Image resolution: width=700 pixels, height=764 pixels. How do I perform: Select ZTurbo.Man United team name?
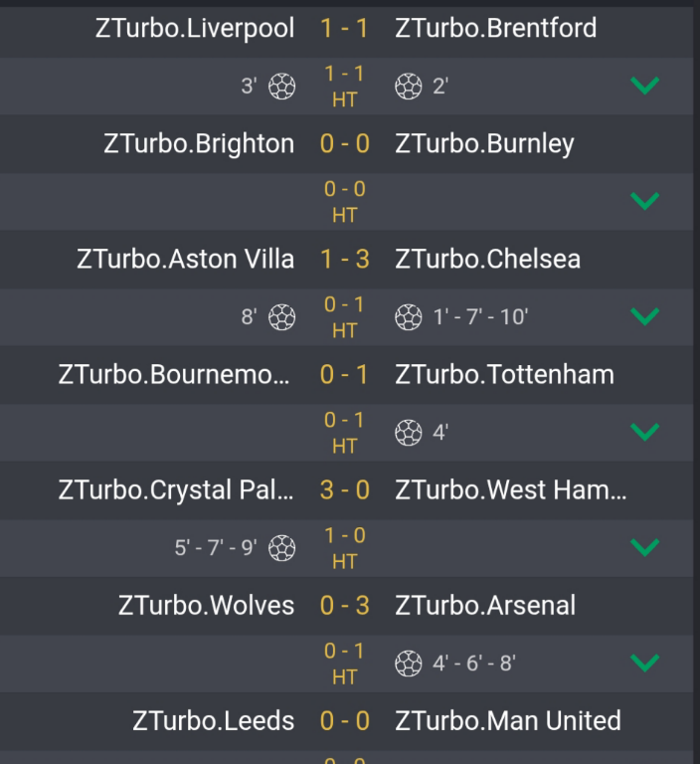point(508,720)
